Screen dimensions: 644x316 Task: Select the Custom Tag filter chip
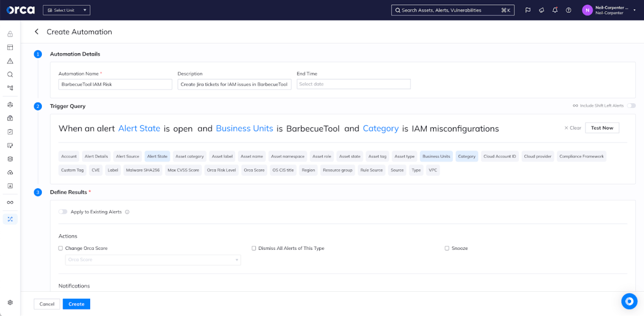[x=72, y=170]
